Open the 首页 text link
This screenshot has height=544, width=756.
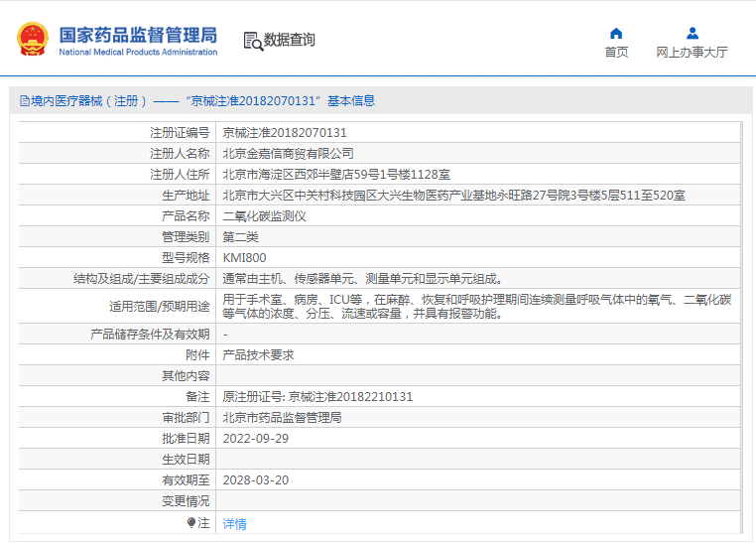pos(616,53)
